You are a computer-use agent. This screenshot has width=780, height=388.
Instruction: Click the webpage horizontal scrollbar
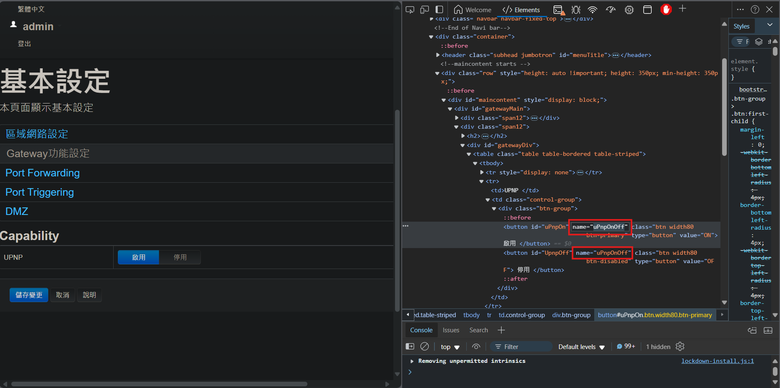click(x=159, y=384)
